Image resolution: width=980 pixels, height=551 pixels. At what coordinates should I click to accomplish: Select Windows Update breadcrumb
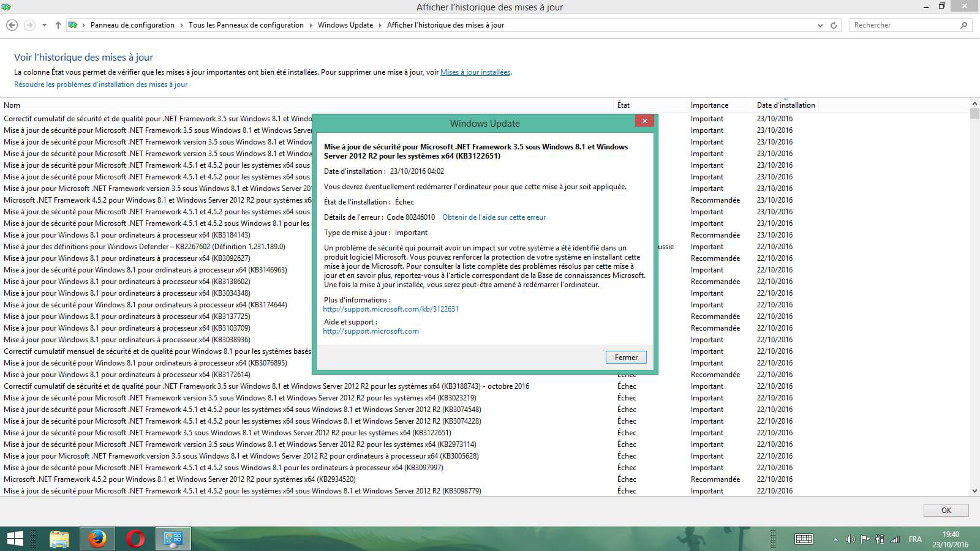345,25
